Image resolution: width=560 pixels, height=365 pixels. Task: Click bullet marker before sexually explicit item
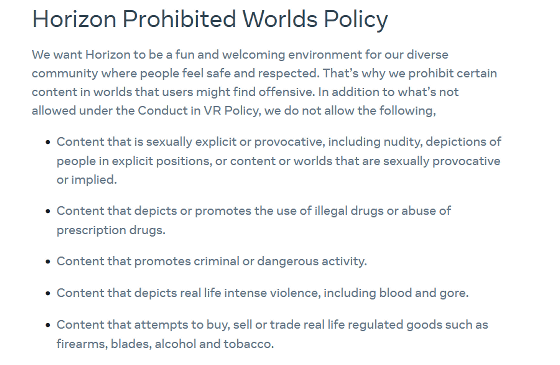(x=48, y=142)
